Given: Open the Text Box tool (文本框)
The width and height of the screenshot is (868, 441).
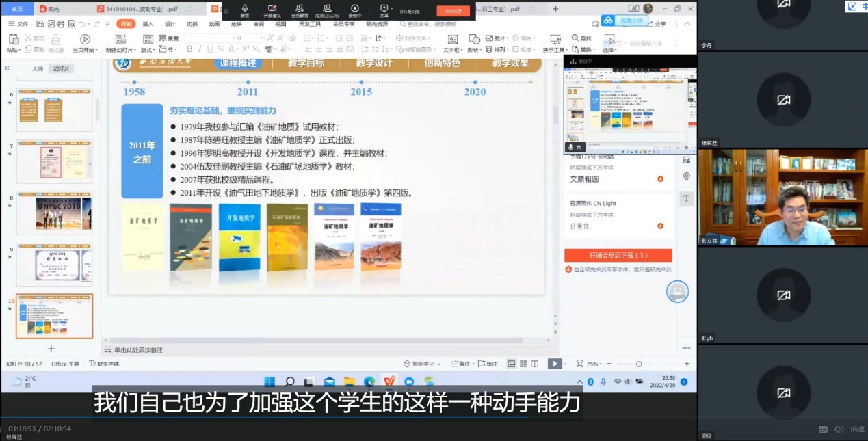Looking at the screenshot, I should click(452, 40).
